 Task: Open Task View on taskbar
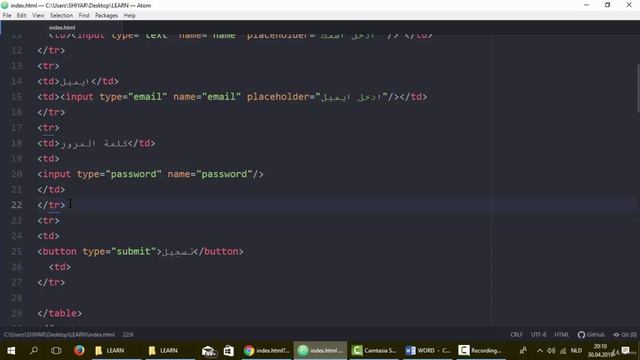tap(56, 351)
